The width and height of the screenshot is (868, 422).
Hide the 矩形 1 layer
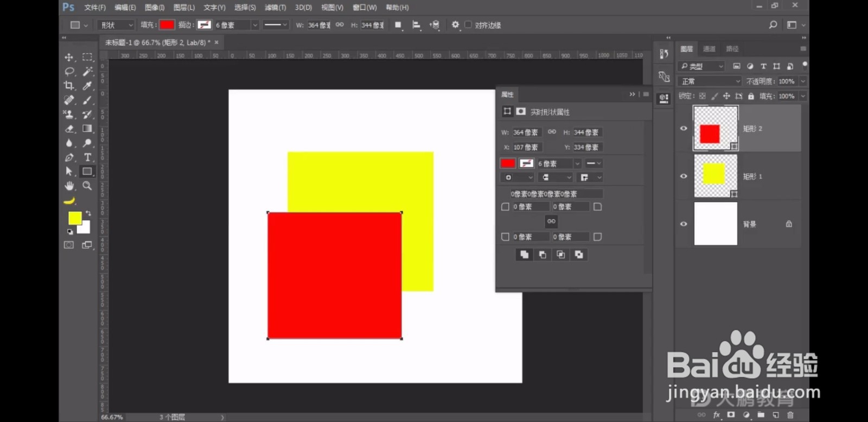pos(684,176)
